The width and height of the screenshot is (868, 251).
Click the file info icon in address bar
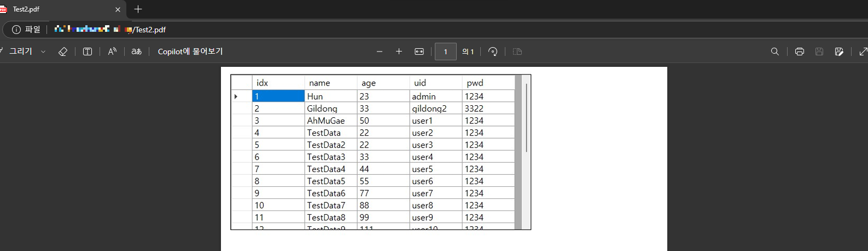click(16, 30)
